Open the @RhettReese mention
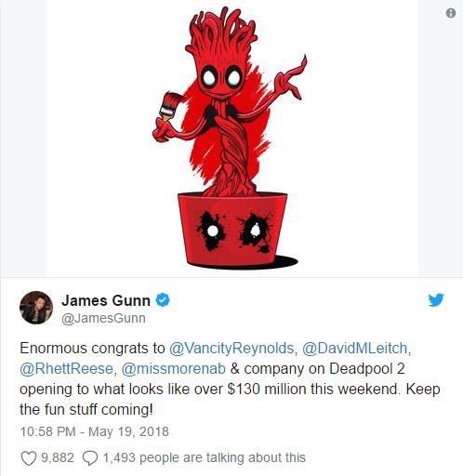Viewport: 463px width, 476px height. [66, 369]
